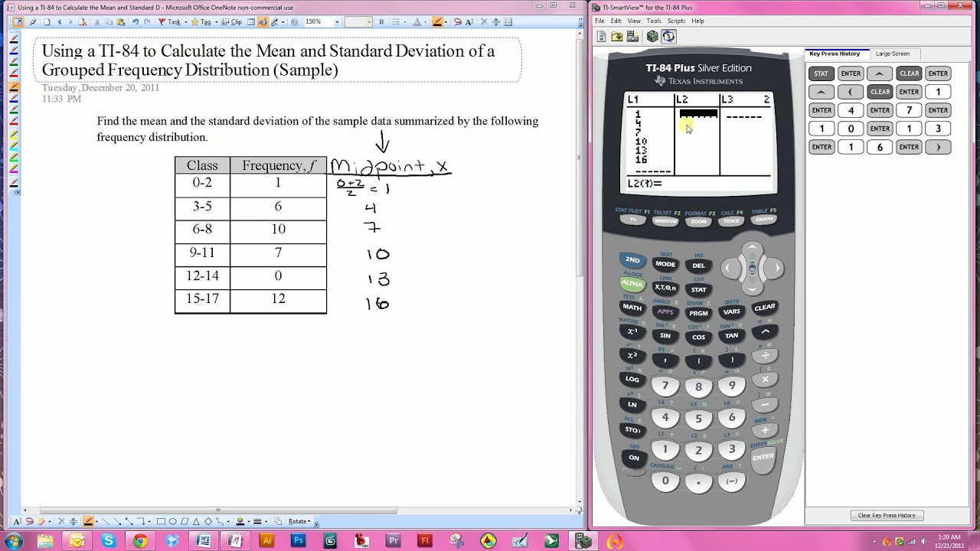Click the take screenshot icon in TI-SmartView
This screenshot has height=551, width=980.
[x=632, y=36]
